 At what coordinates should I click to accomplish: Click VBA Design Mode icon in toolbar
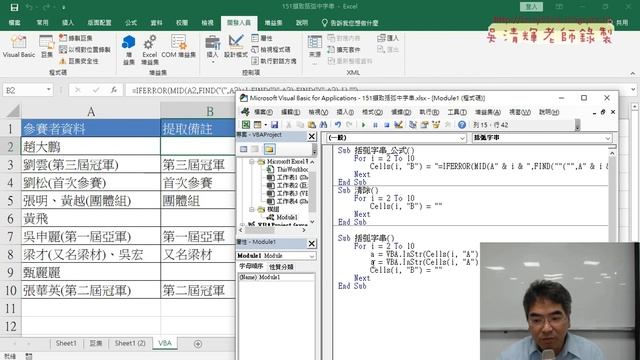tap(398, 124)
